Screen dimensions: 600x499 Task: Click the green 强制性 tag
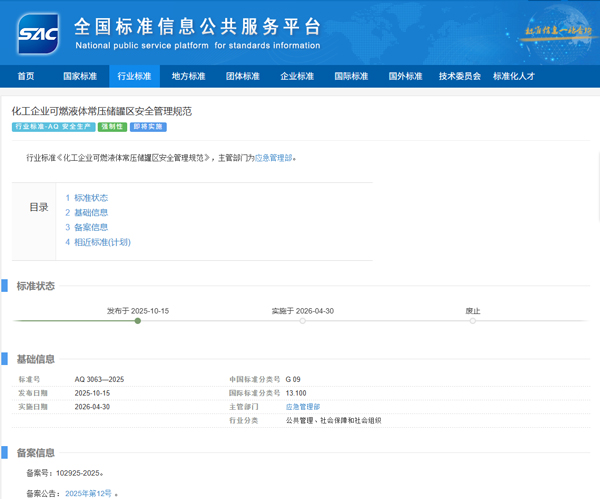(112, 127)
